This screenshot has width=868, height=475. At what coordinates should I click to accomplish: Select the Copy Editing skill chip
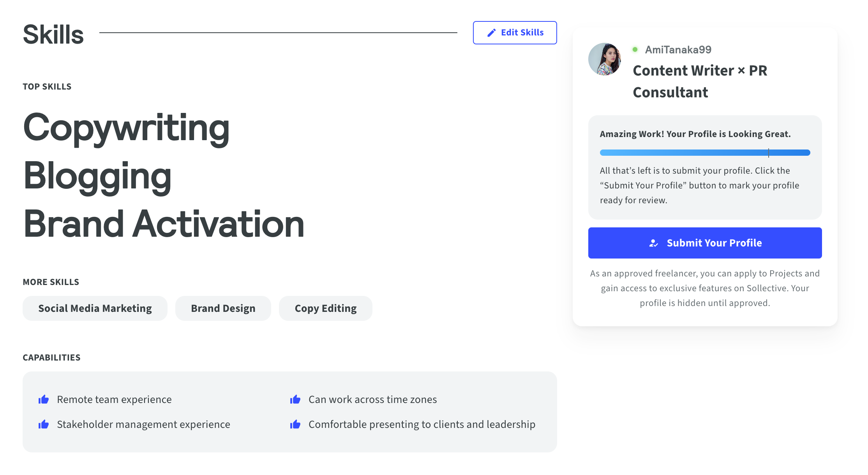point(326,308)
